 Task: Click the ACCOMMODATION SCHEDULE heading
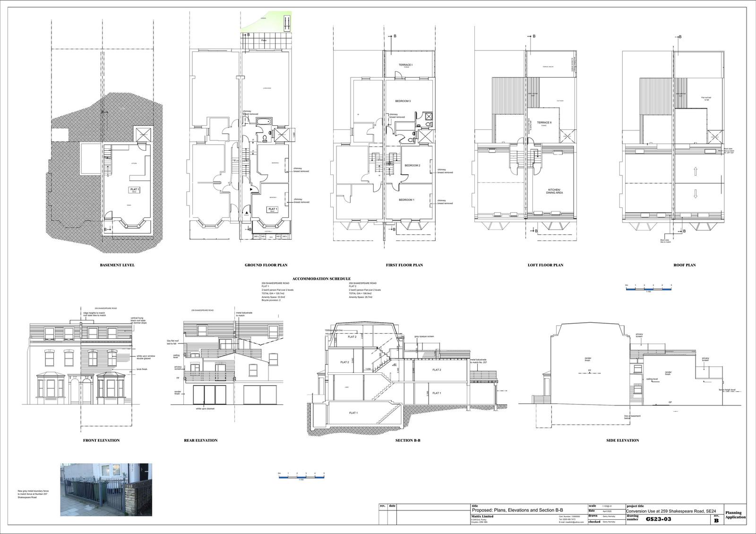[x=321, y=278]
